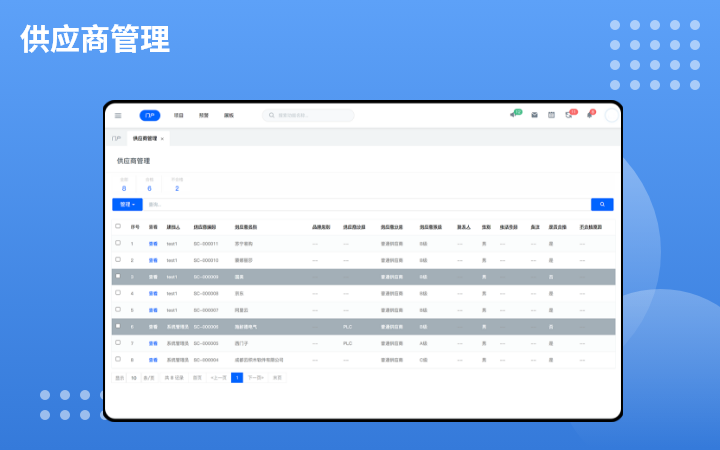Click the user avatar circle
720x450 pixels.
(x=612, y=115)
